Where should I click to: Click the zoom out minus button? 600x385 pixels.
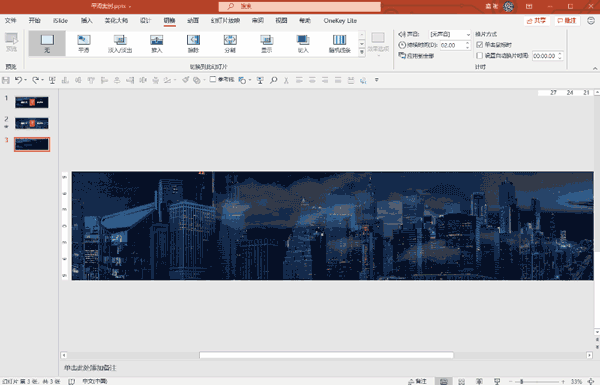510,381
